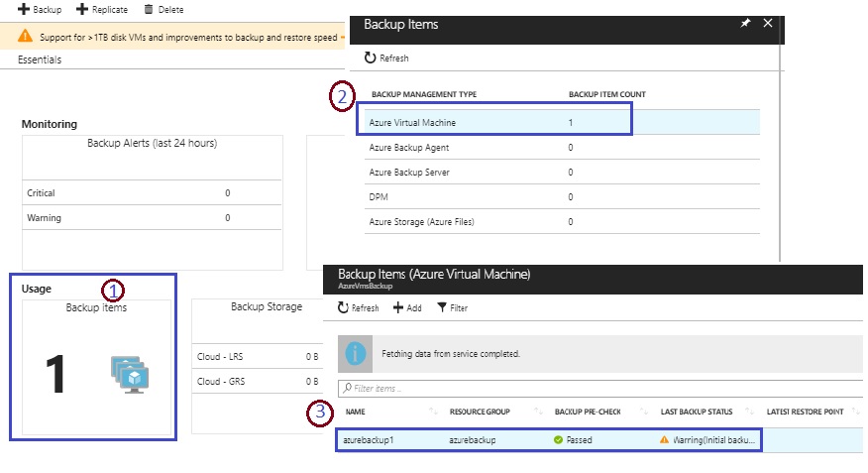Open the Backup items usage tile
Viewport: 868px width, 473px height.
pos(96,367)
